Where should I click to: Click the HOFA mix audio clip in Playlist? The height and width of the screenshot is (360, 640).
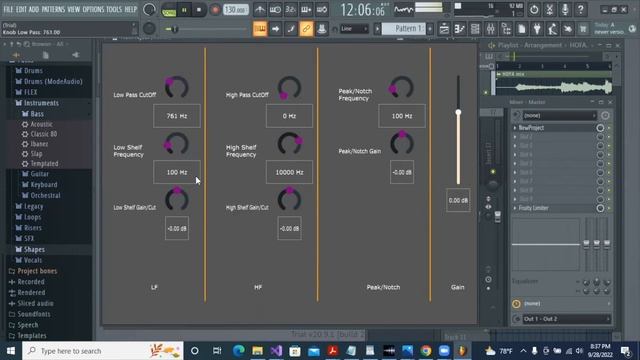click(x=554, y=84)
